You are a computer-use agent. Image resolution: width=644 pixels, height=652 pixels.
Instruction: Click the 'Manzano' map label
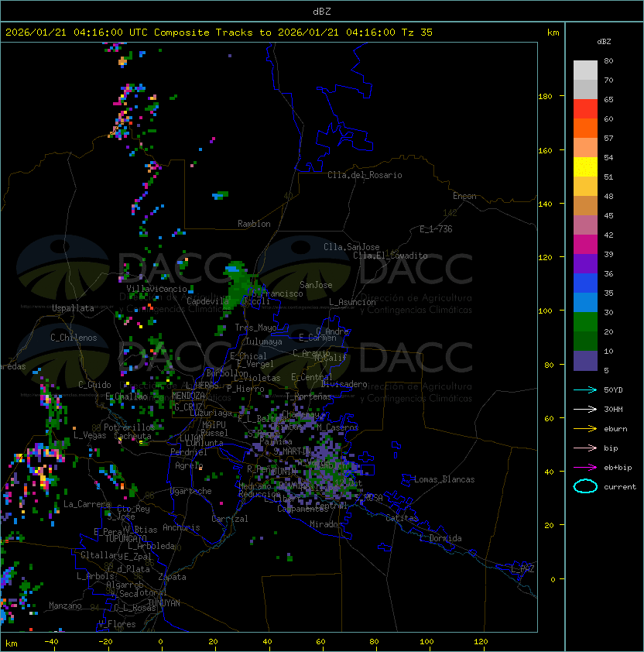coord(65,606)
